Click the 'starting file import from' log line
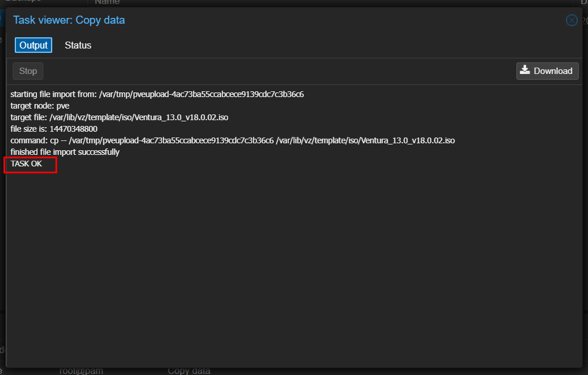This screenshot has height=375, width=588. pyautogui.click(x=157, y=94)
